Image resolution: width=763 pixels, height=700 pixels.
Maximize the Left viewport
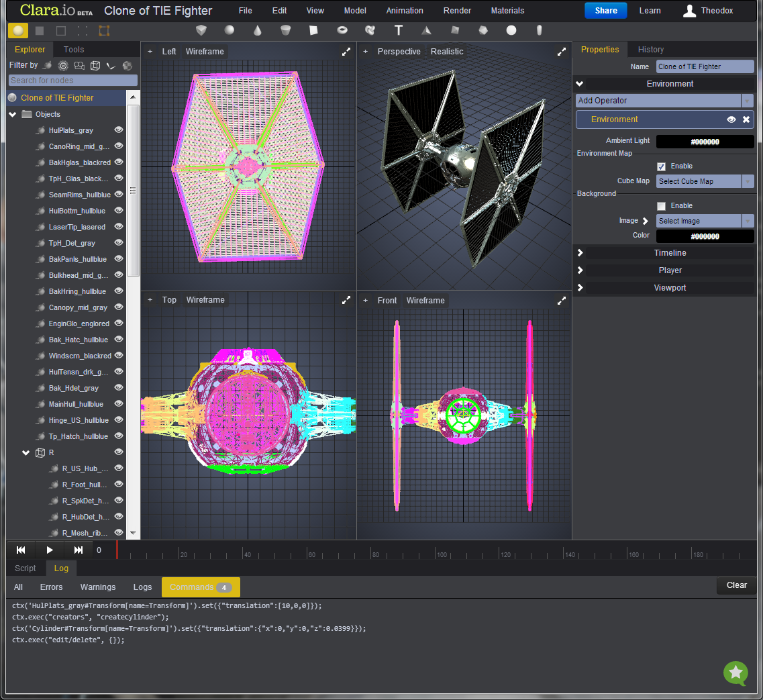[x=346, y=52]
